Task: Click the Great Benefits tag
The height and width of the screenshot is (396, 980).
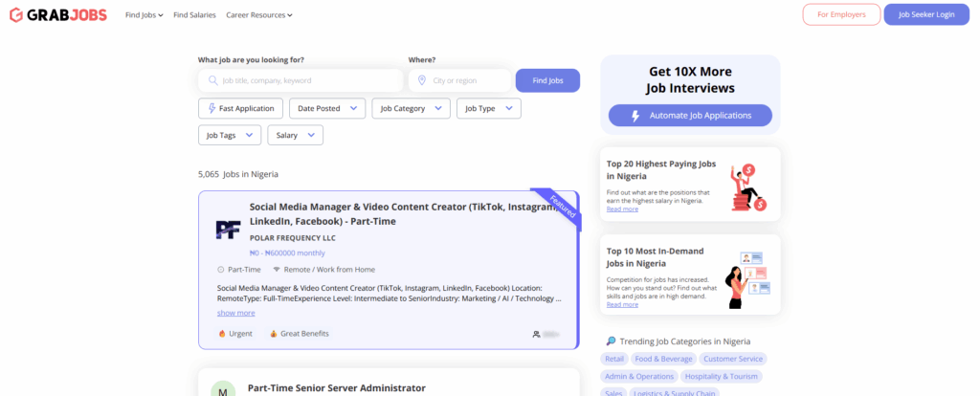Action: coord(300,334)
